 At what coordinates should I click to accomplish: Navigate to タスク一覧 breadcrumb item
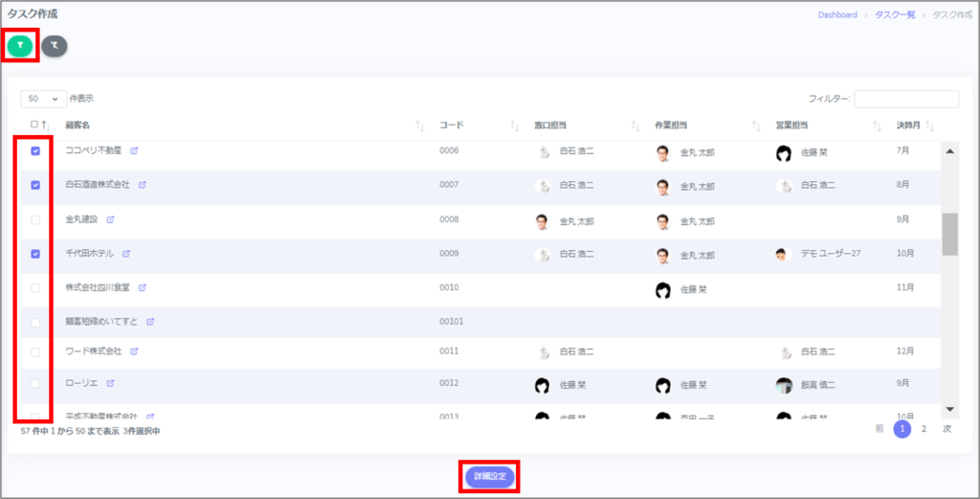(893, 15)
